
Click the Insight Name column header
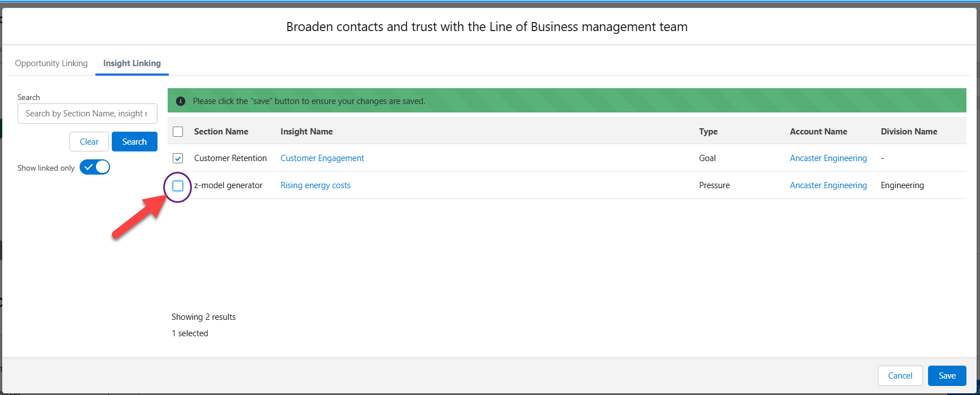[307, 132]
